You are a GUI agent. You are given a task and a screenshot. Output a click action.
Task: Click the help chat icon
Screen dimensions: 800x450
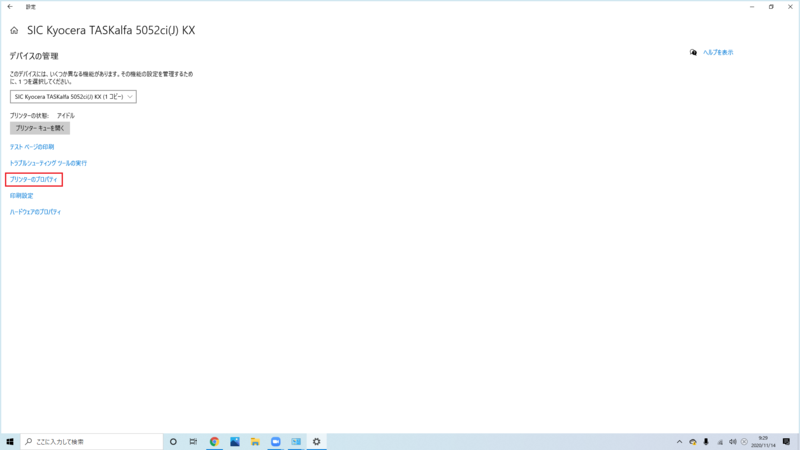[693, 53]
